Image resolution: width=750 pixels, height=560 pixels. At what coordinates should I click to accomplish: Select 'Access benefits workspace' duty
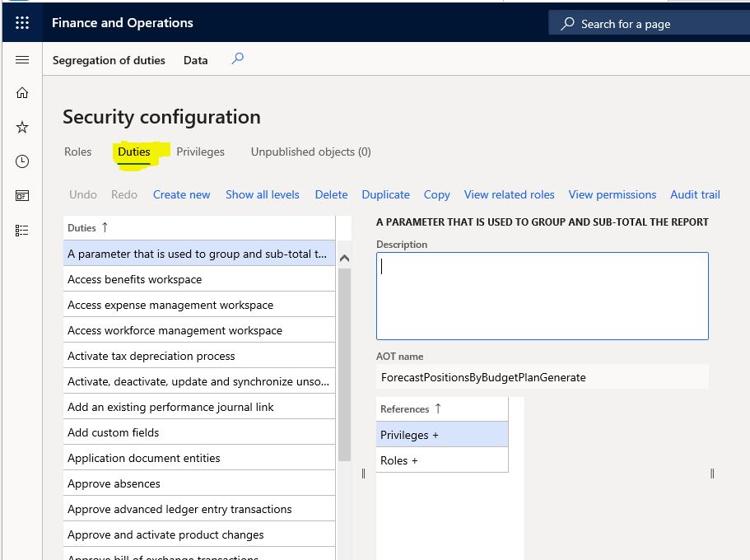[x=199, y=279]
